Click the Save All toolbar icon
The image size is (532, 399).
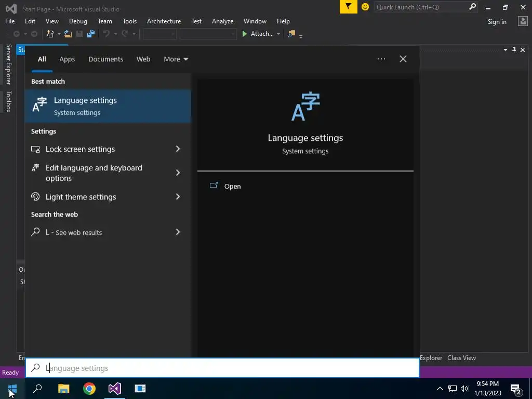pyautogui.click(x=91, y=34)
